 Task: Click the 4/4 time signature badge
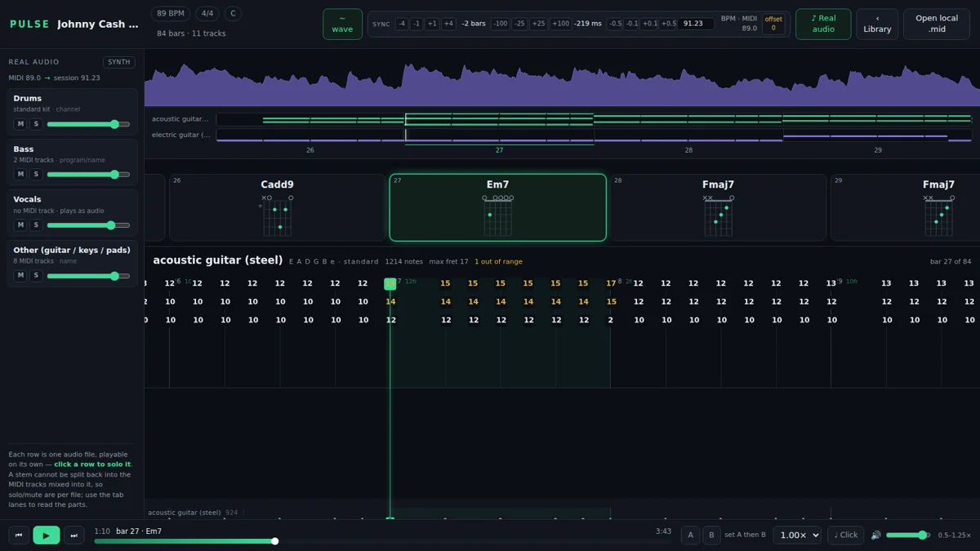tap(207, 14)
